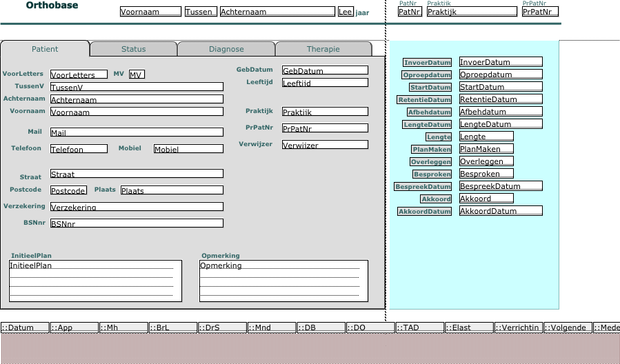Viewport: 620px width, 364px height.
Task: Click the BespreekDatum label button
Action: coord(423,187)
